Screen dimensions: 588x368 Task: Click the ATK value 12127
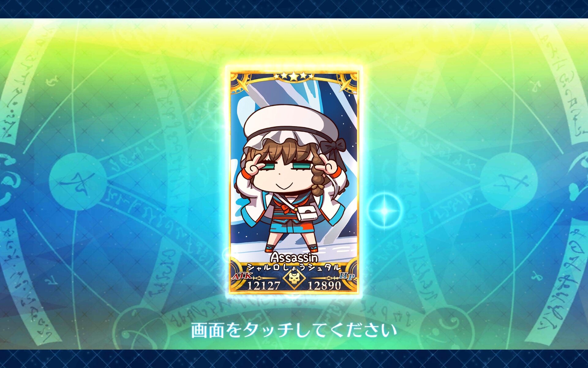click(263, 286)
